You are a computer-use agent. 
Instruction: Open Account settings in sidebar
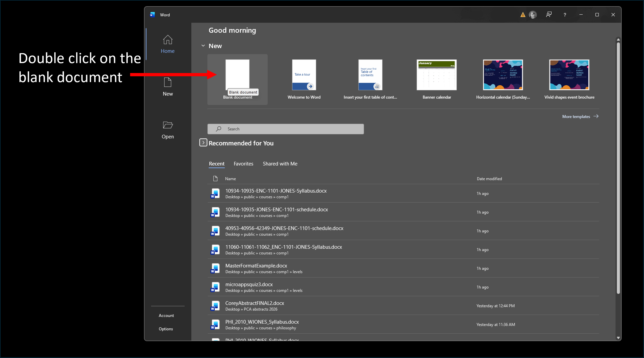(166, 315)
